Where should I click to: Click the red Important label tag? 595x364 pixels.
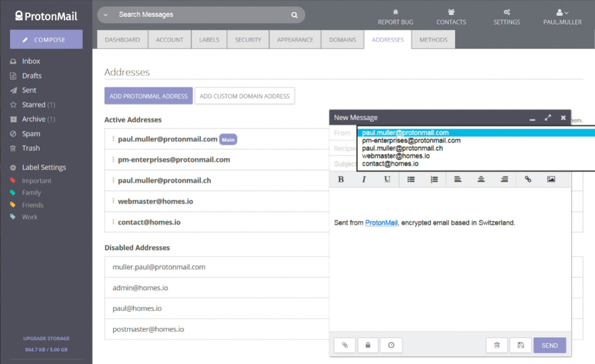pos(13,181)
